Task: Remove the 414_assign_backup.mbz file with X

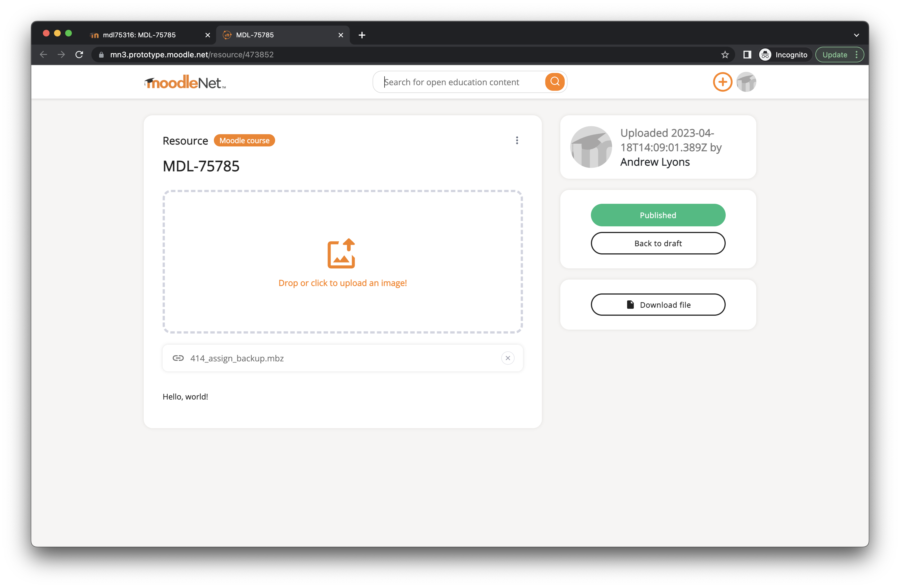Action: pyautogui.click(x=507, y=358)
